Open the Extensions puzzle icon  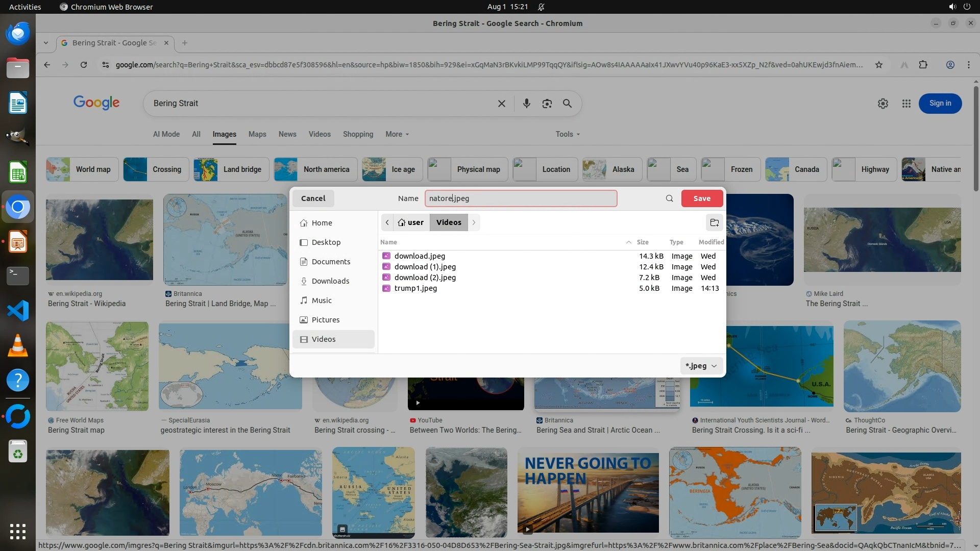pos(923,65)
